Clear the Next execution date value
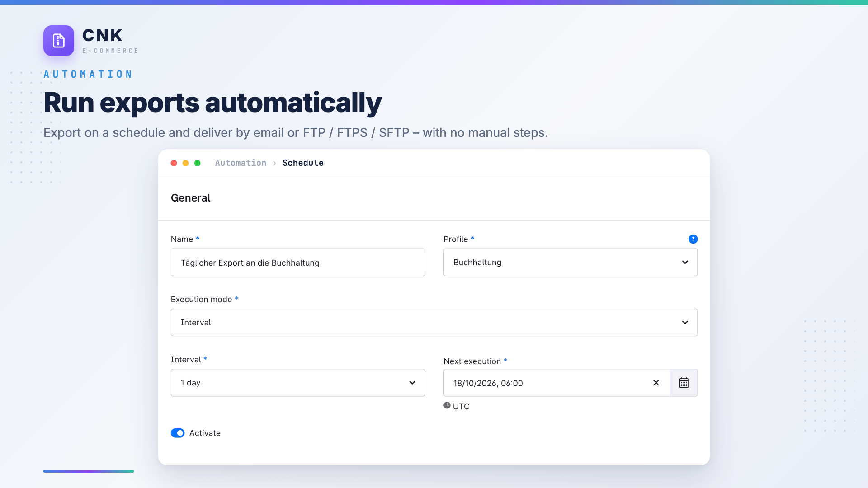This screenshot has width=868, height=488. 656,383
